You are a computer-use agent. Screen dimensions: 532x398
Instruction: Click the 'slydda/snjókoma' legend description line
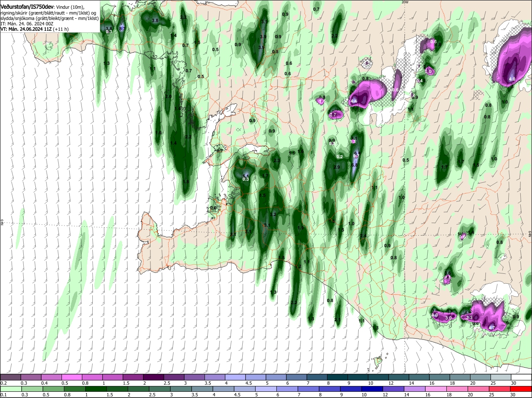point(49,18)
